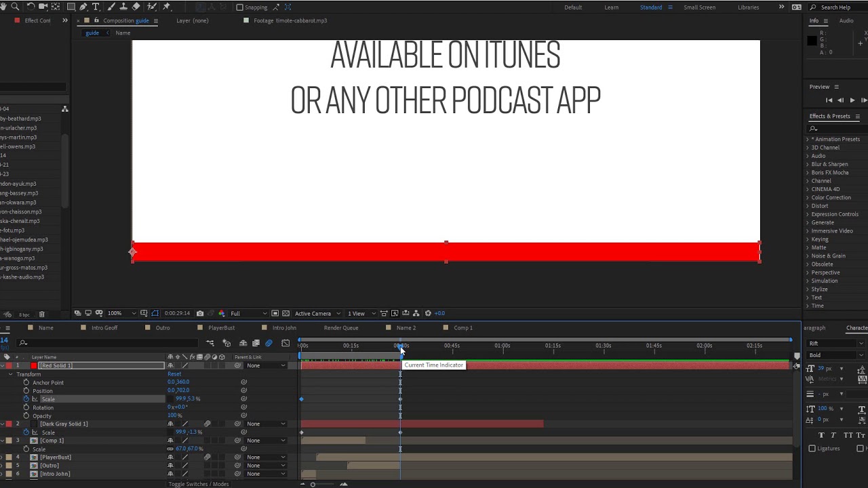Click trash icon in the project panel

click(41, 314)
